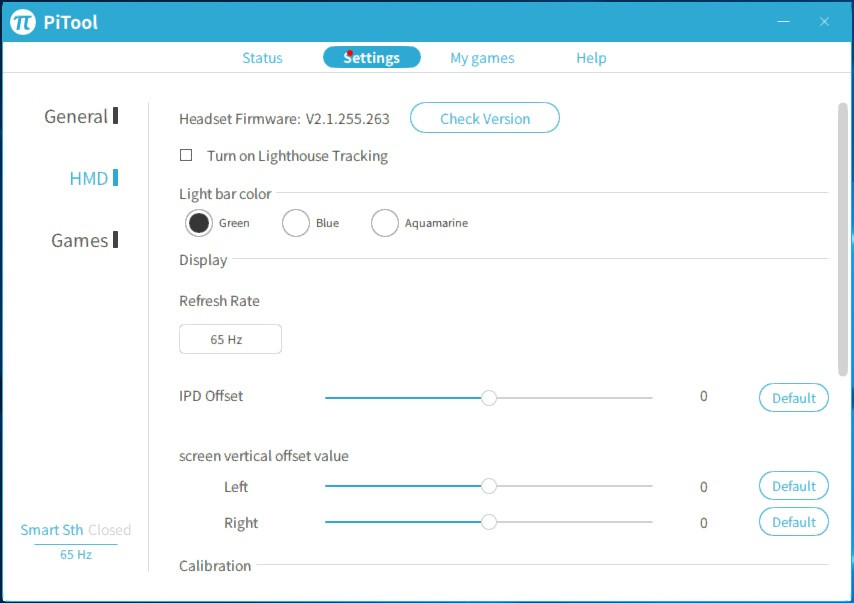The height and width of the screenshot is (603, 854).
Task: Reset Right vertical offset to Default
Action: click(x=794, y=522)
